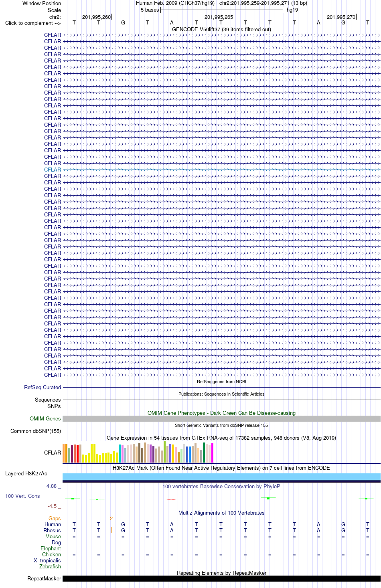Click the 'Layered H3K27Ac' track label

pos(26,473)
